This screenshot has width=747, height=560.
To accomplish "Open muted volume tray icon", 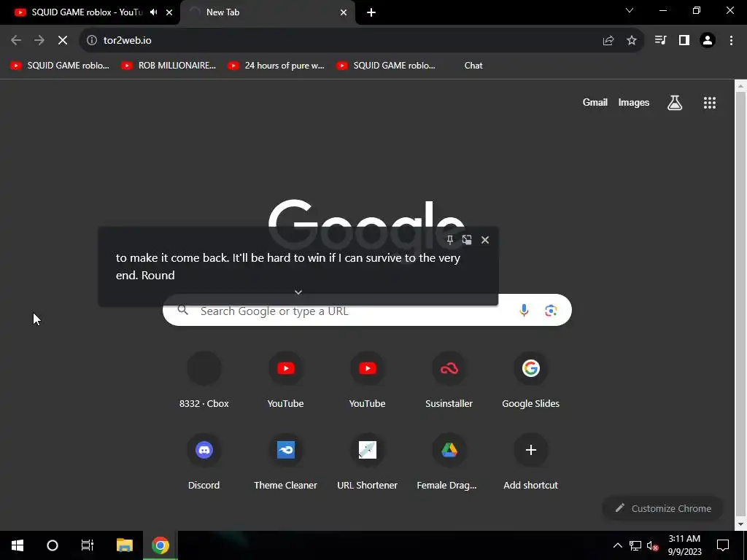I will tap(652, 545).
